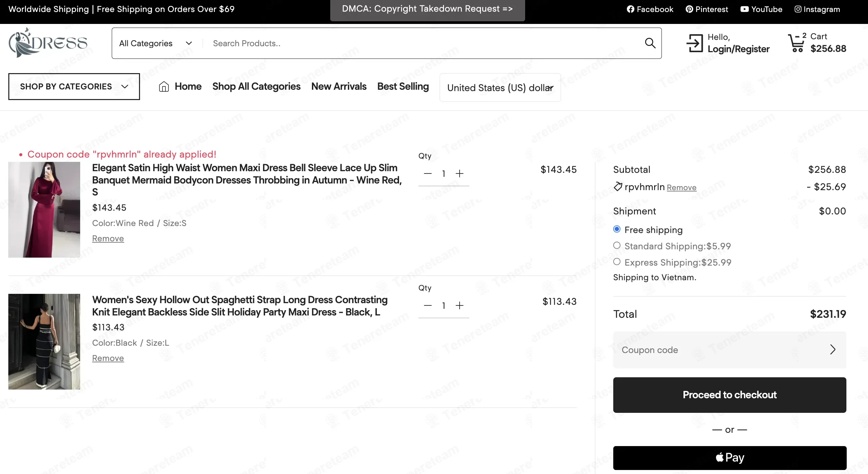Open the Facebook social link
868x474 pixels.
(650, 9)
